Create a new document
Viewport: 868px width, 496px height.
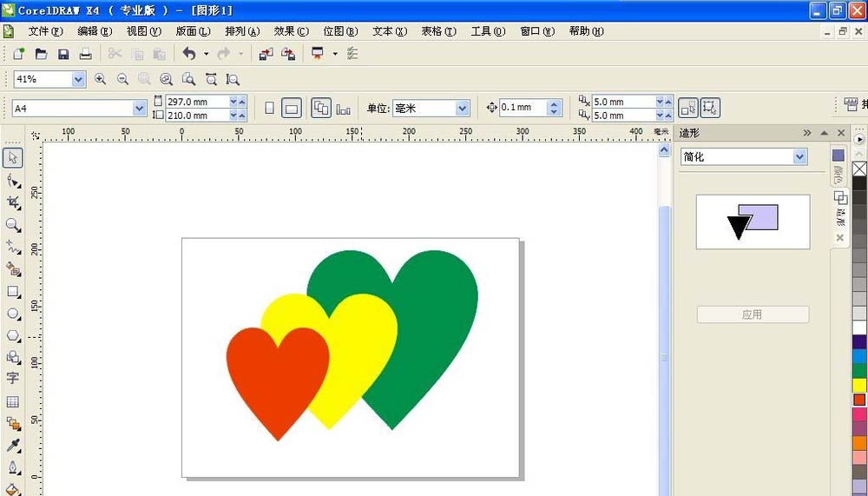tap(19, 54)
